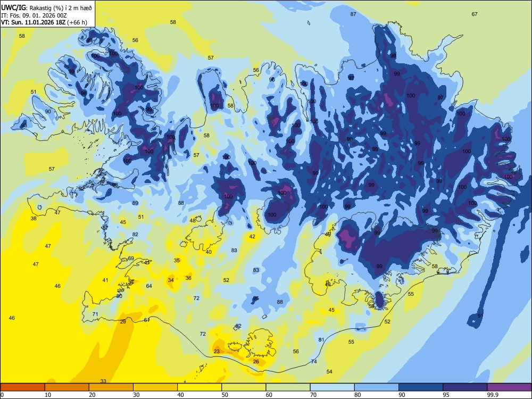Screen dimensions: 532x399
Task: Click the 'UWC/IG: Rakastig (%) í 2 m hæð' title
Action: coord(46,8)
